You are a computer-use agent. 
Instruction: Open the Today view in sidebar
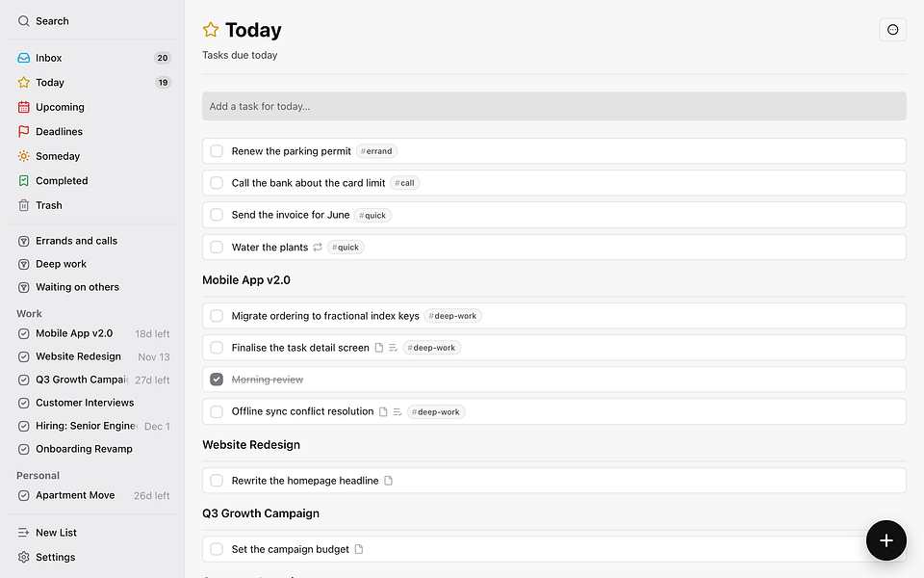coord(94,83)
